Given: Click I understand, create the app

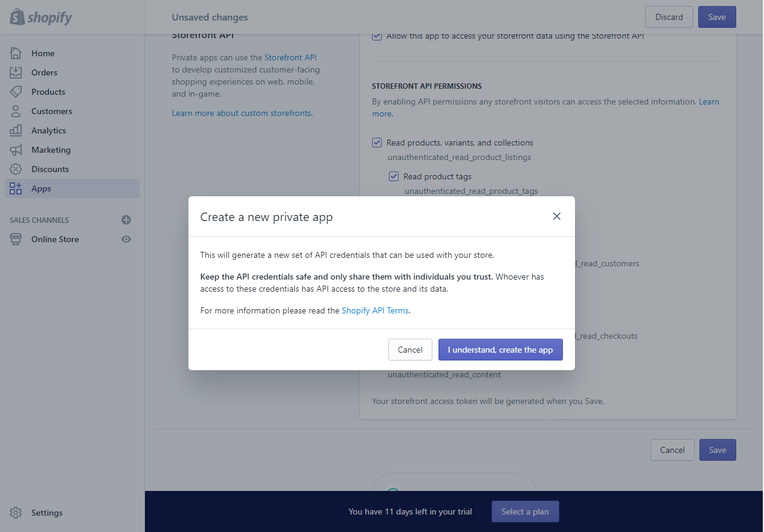Looking at the screenshot, I should coord(500,350).
